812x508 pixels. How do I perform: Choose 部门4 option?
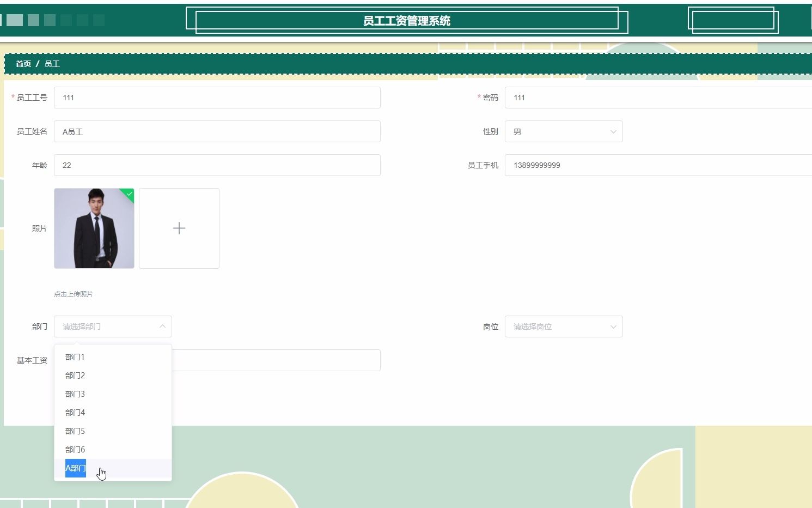tap(113, 413)
